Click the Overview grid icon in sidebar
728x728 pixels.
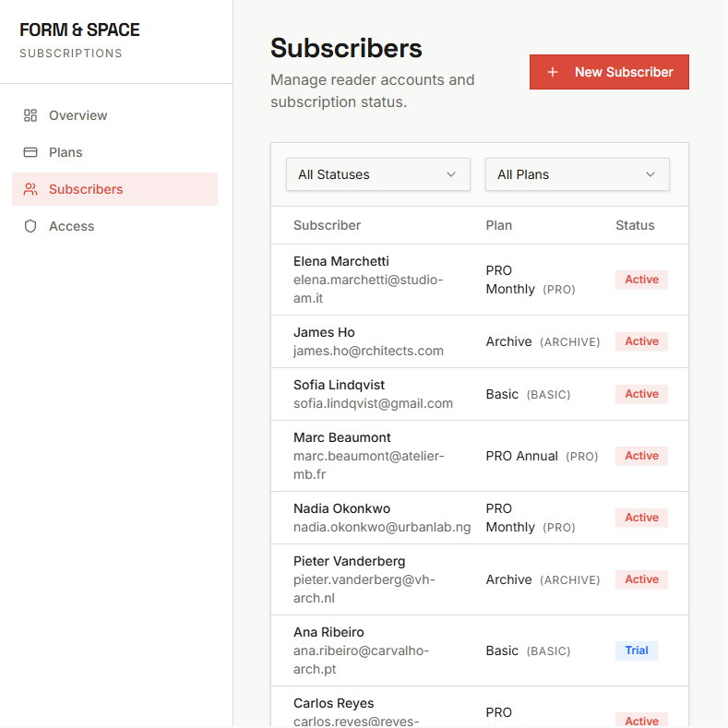30,115
